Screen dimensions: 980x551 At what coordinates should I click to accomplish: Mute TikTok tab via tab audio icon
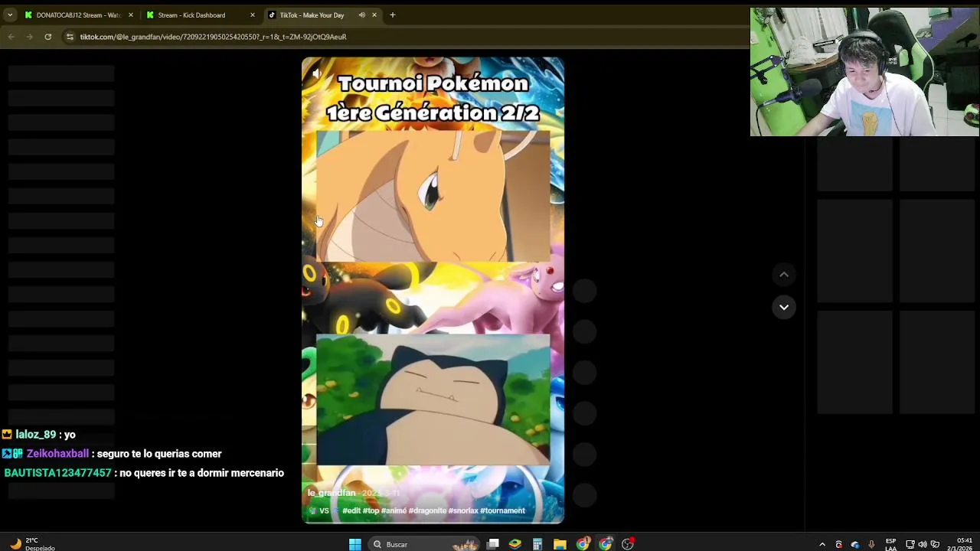point(361,15)
